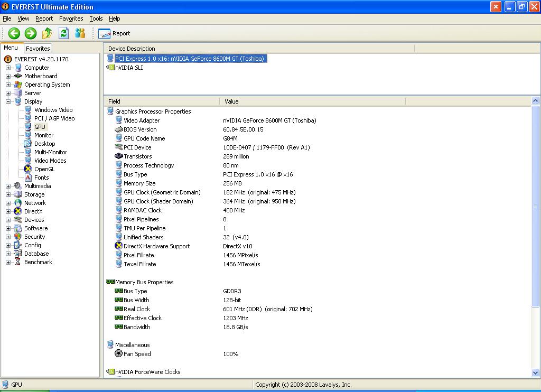The height and width of the screenshot is (392, 541).
Task: Click the Desktop icon in the tree
Action: click(x=28, y=144)
